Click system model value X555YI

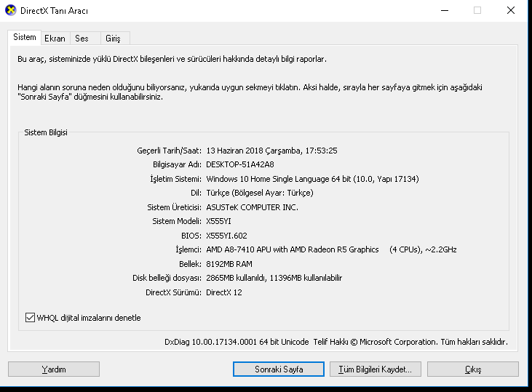218,221
